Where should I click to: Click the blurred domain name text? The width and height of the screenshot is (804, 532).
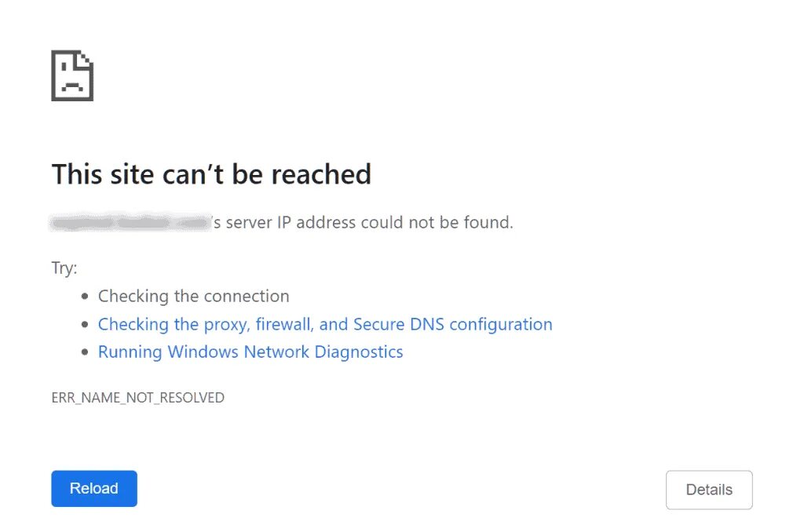pos(130,223)
